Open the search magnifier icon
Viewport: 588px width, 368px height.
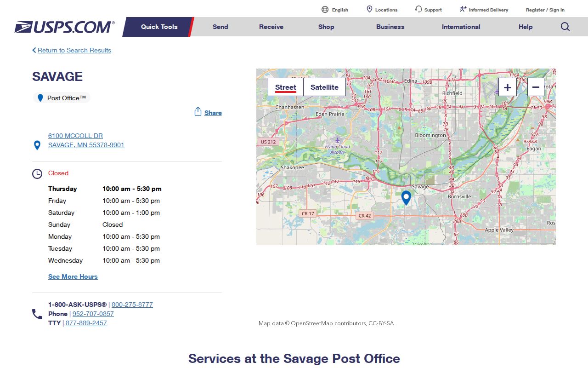(x=565, y=27)
